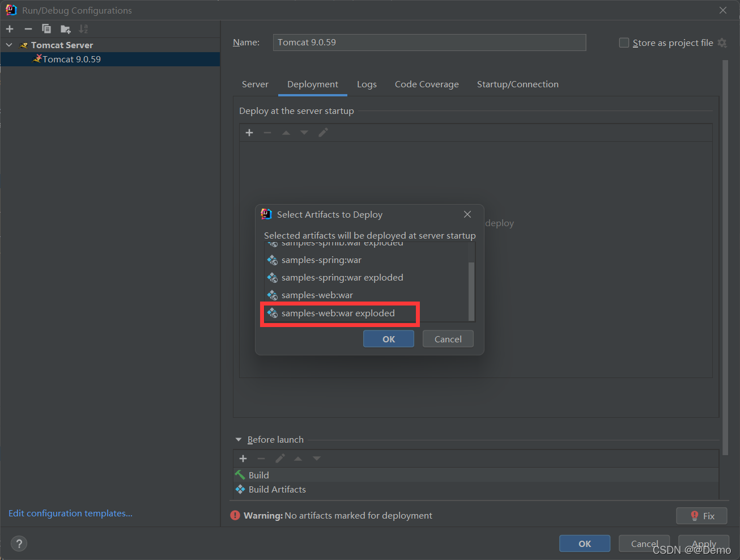Remove selected configuration with minus icon

coord(28,29)
